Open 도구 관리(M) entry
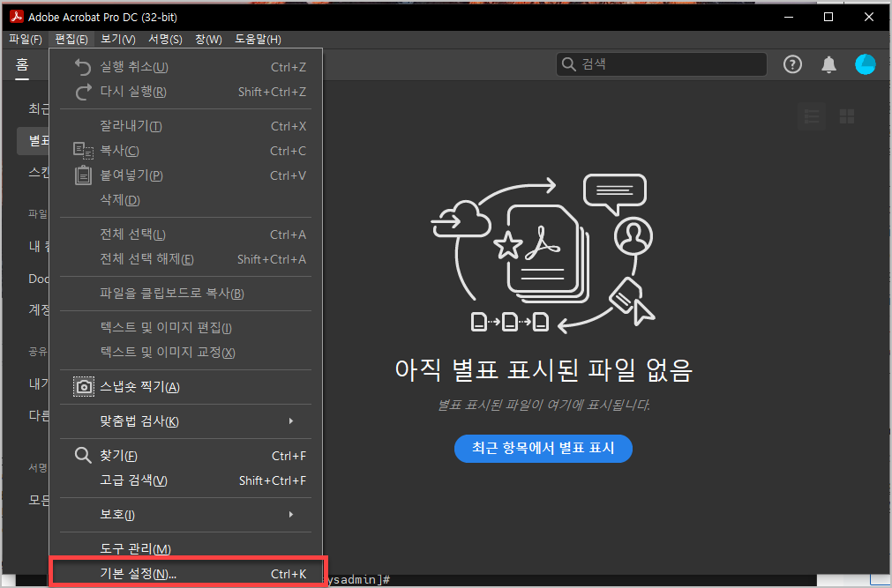The image size is (892, 588). click(186, 548)
